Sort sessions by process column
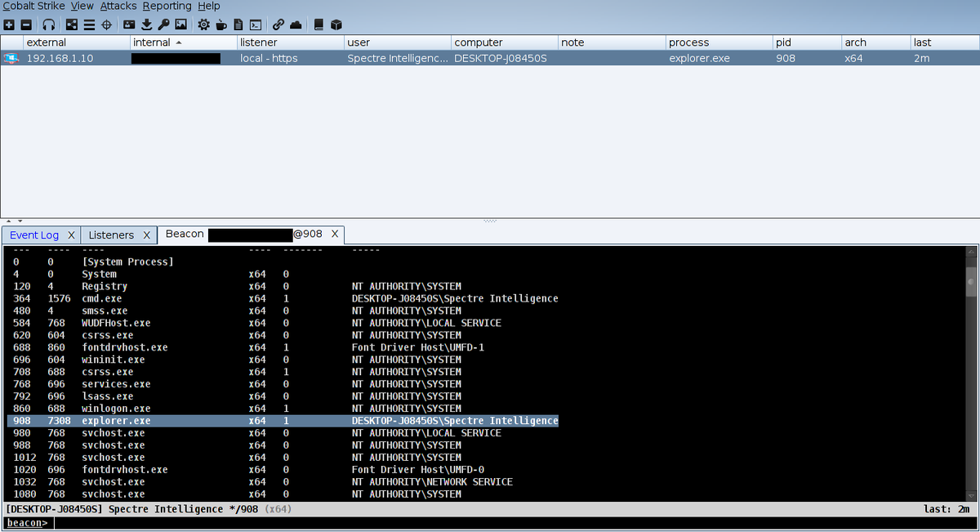The width and height of the screenshot is (980, 532). click(719, 42)
